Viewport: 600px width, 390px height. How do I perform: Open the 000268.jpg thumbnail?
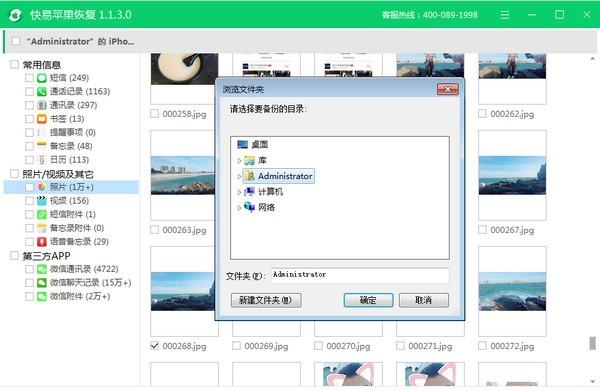click(183, 291)
